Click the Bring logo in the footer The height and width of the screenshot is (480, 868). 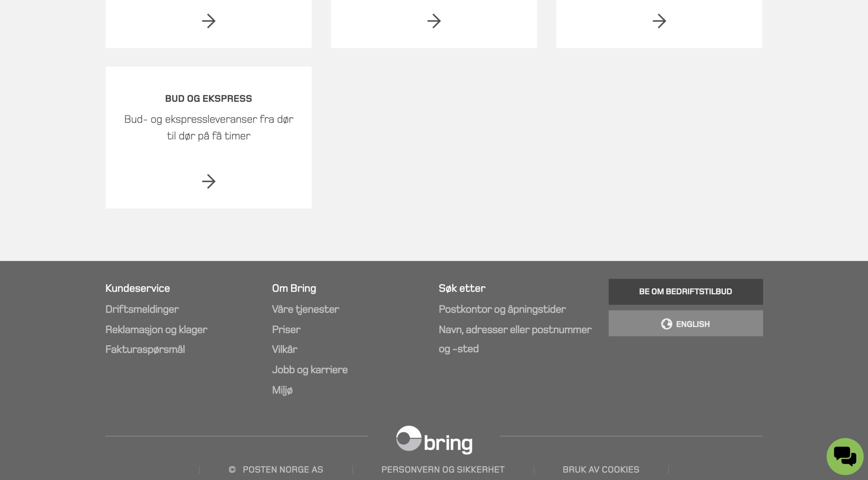[434, 440]
